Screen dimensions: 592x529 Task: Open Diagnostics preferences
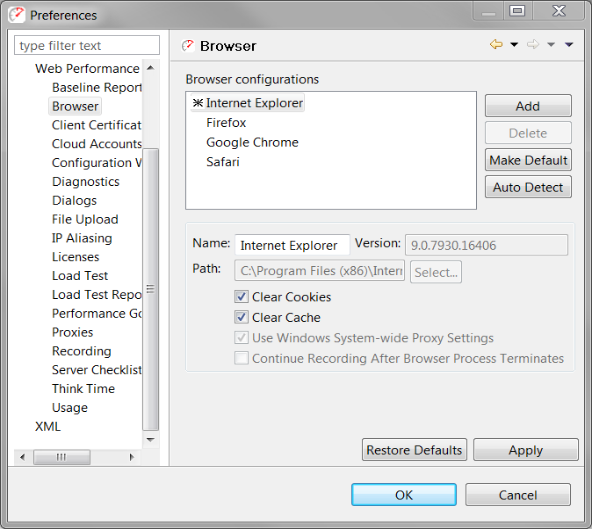(x=86, y=182)
